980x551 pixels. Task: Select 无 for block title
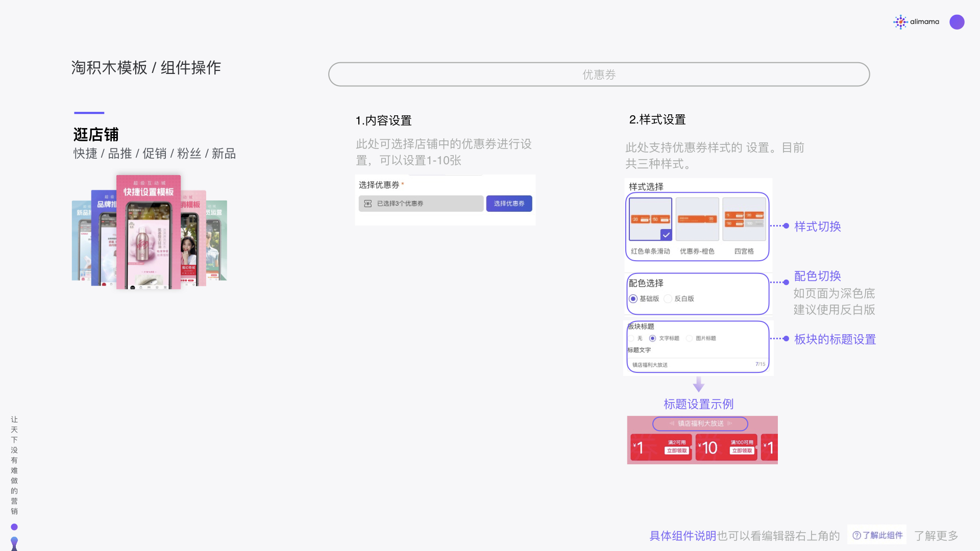631,338
